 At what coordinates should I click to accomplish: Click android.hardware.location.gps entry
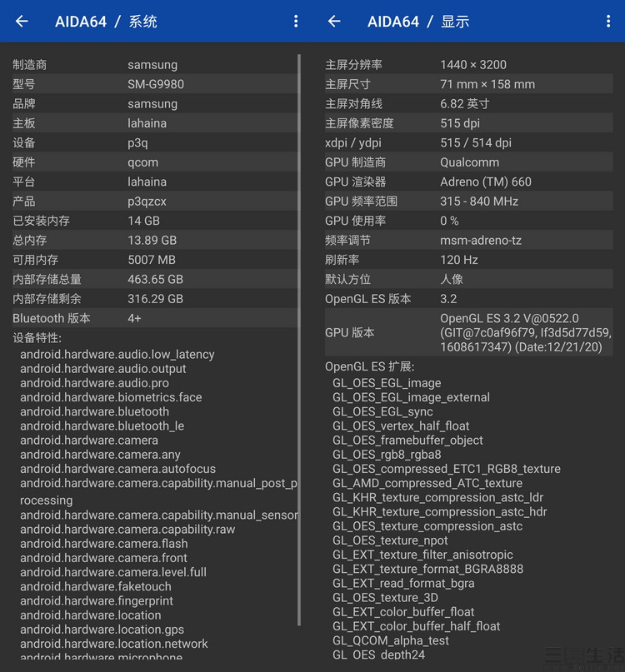pos(102,630)
